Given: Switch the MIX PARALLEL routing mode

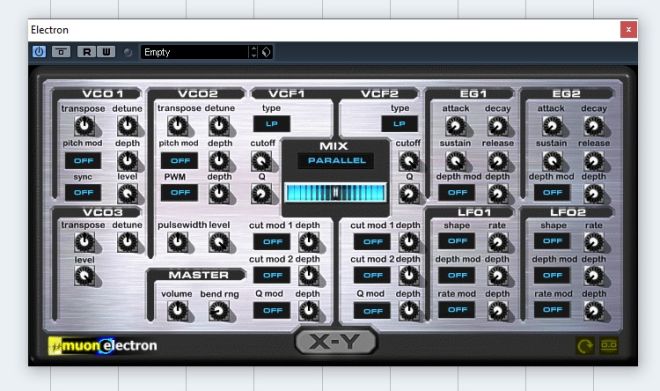Looking at the screenshot, I should coord(336,160).
